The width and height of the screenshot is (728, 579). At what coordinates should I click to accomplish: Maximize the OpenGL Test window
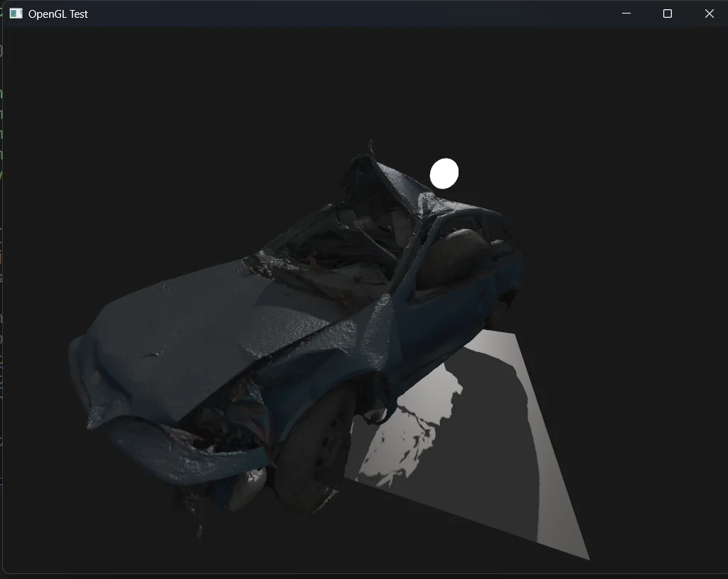point(667,14)
